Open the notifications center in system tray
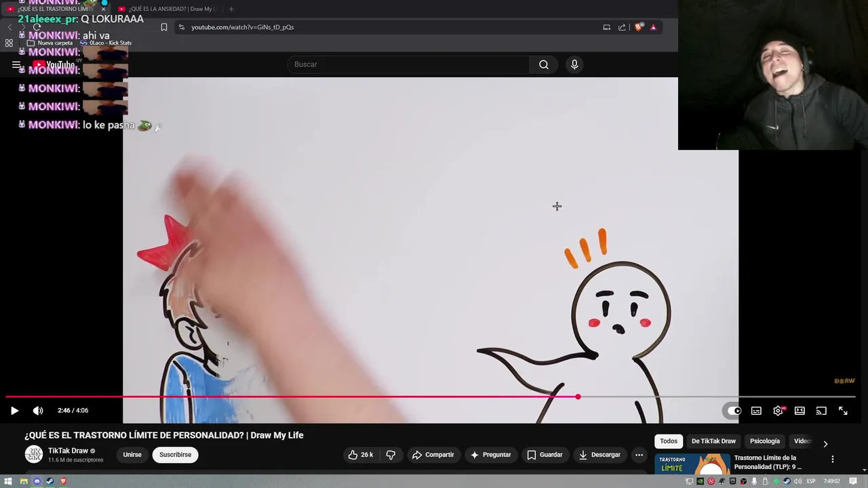 [x=854, y=481]
